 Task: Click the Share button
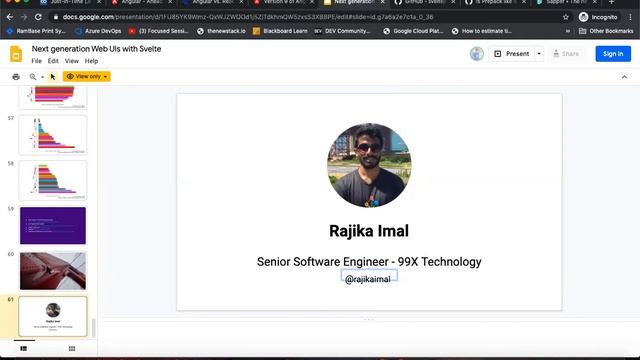[x=566, y=54]
